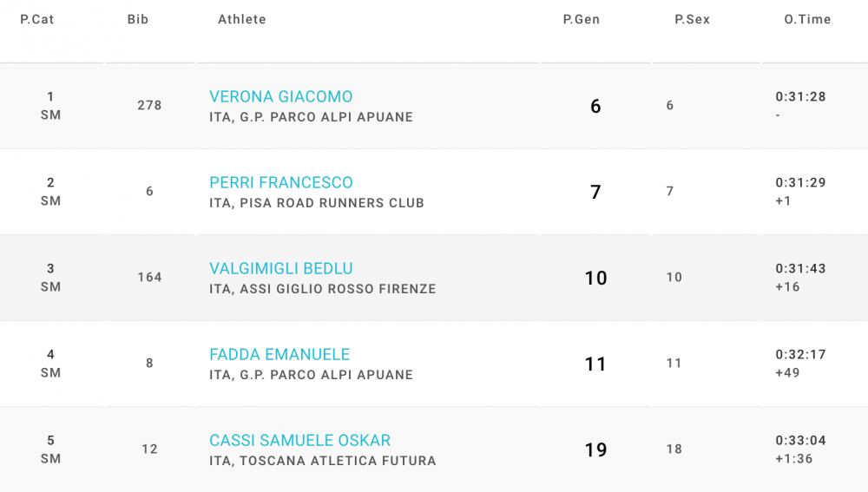The height and width of the screenshot is (492, 868).
Task: Sort by O.Time column header
Action: (807, 19)
